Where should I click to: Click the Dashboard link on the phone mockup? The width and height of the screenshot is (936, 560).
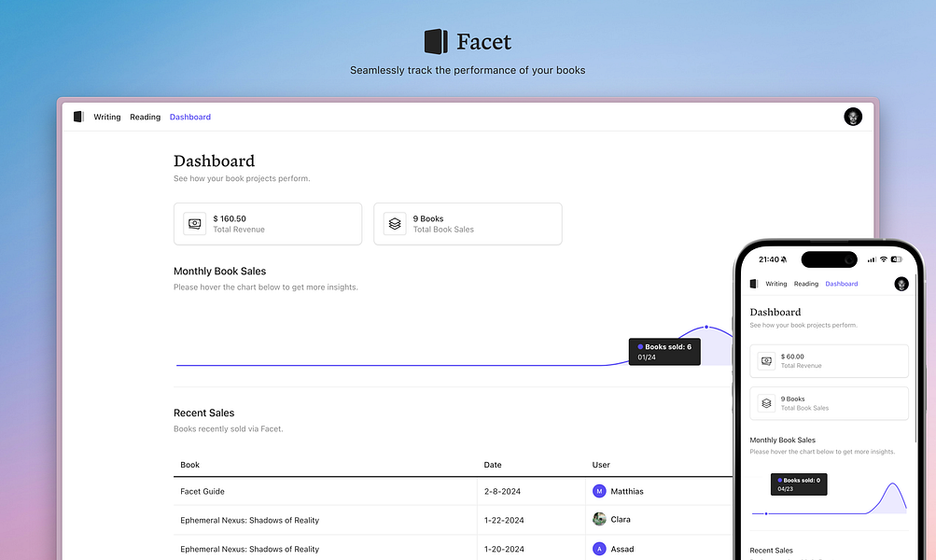coord(842,284)
